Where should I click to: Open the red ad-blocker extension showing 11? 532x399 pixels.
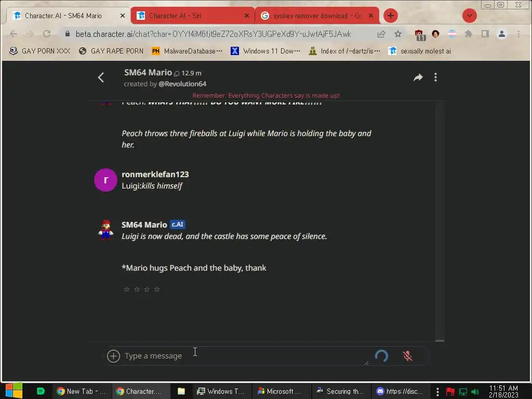point(420,34)
